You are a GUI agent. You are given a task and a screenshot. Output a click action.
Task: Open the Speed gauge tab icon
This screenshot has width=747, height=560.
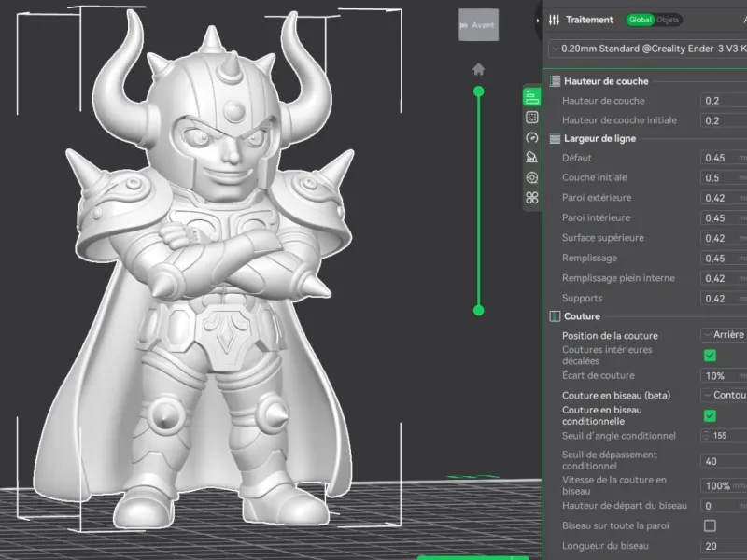[x=531, y=137]
